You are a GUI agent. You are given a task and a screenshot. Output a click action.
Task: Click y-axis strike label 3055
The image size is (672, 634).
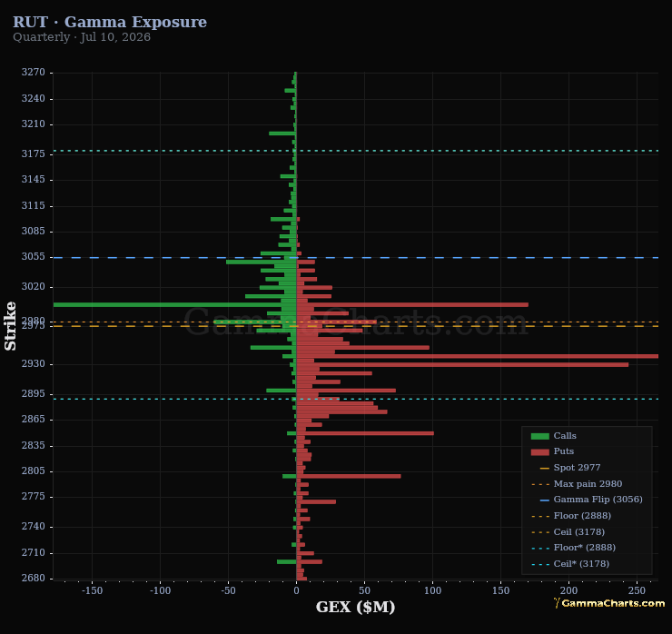point(34,256)
